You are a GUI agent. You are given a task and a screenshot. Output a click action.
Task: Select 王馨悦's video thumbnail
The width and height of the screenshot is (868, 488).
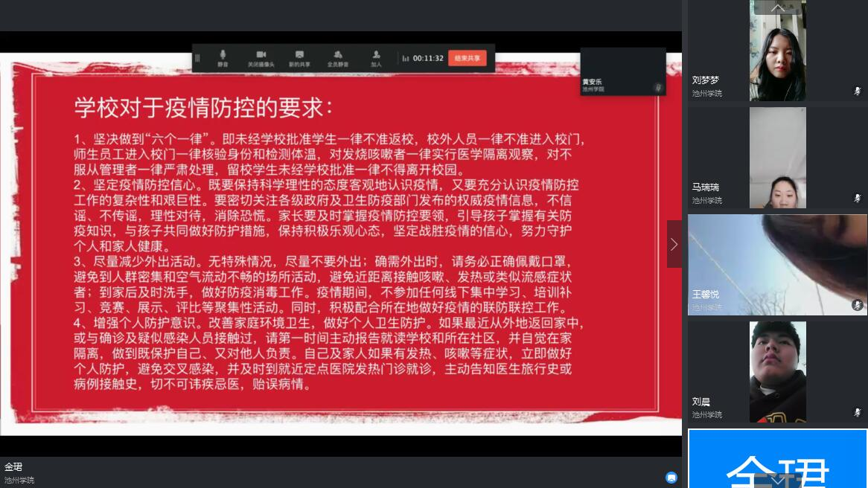point(777,264)
